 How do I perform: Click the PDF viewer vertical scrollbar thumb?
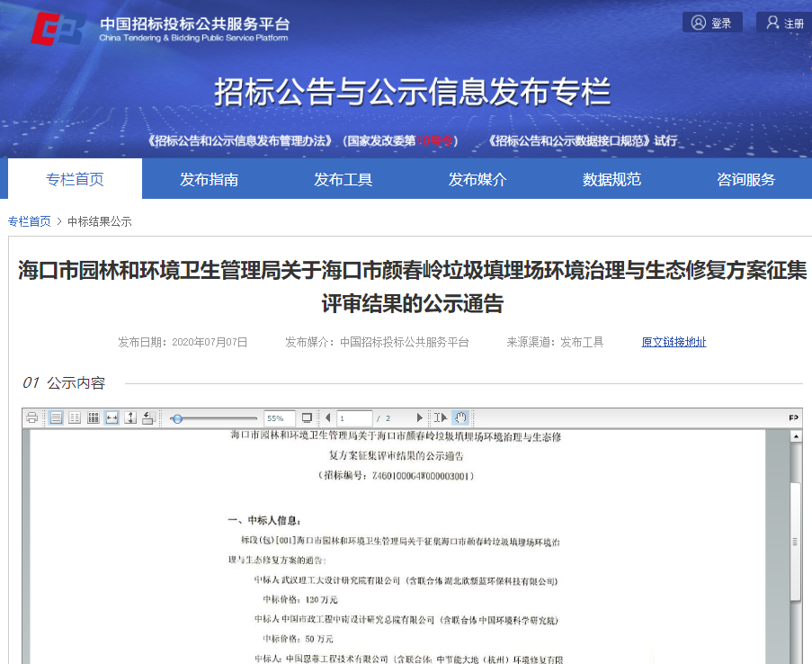(x=796, y=541)
